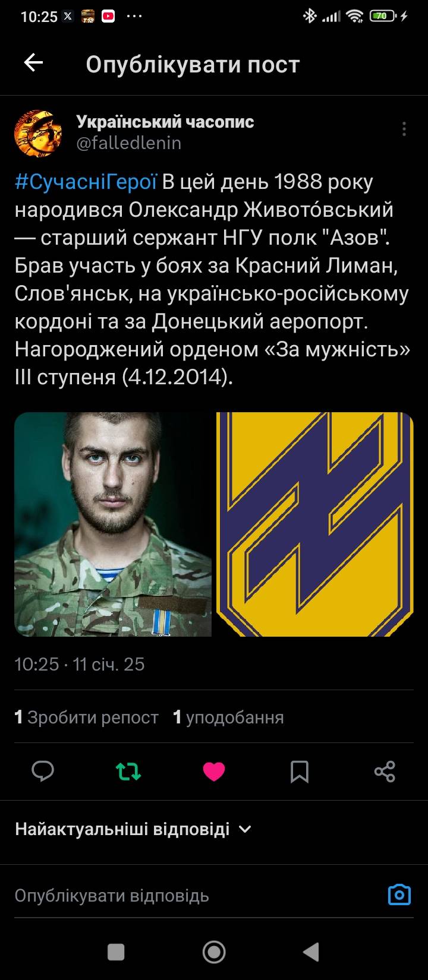Open the @falledlenin handle
This screenshot has height=980, width=428.
(129, 143)
